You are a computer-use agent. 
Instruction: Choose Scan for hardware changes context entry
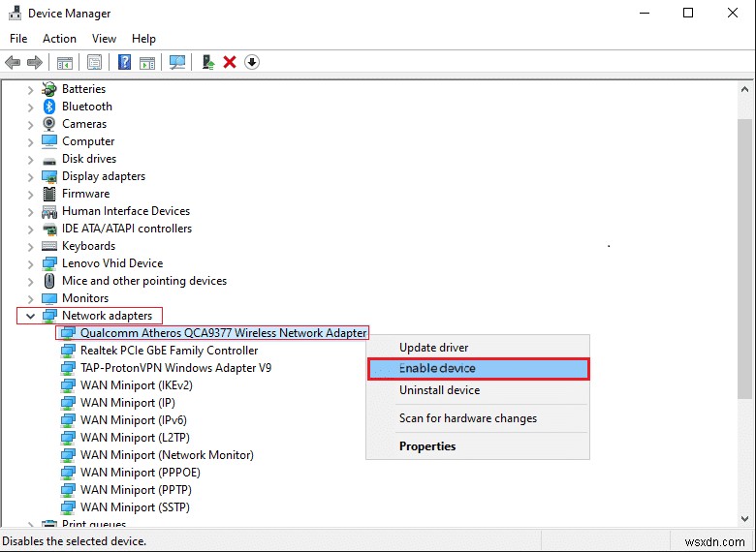(477, 418)
